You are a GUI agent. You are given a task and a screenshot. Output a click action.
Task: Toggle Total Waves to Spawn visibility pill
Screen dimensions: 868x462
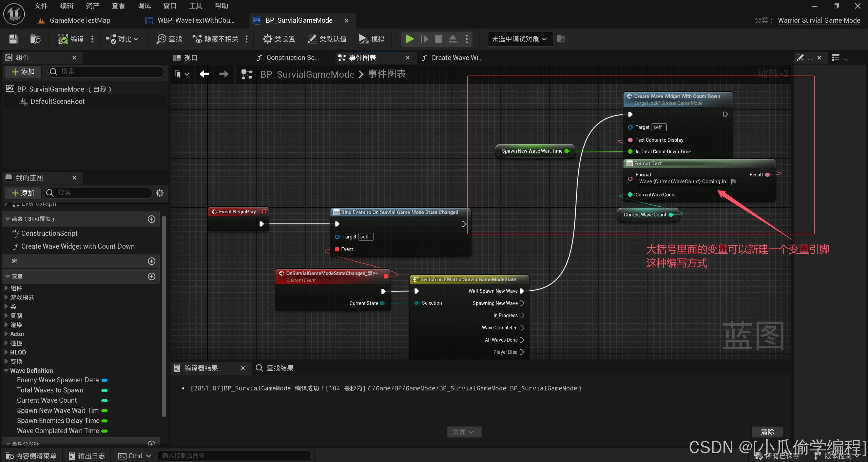point(104,390)
